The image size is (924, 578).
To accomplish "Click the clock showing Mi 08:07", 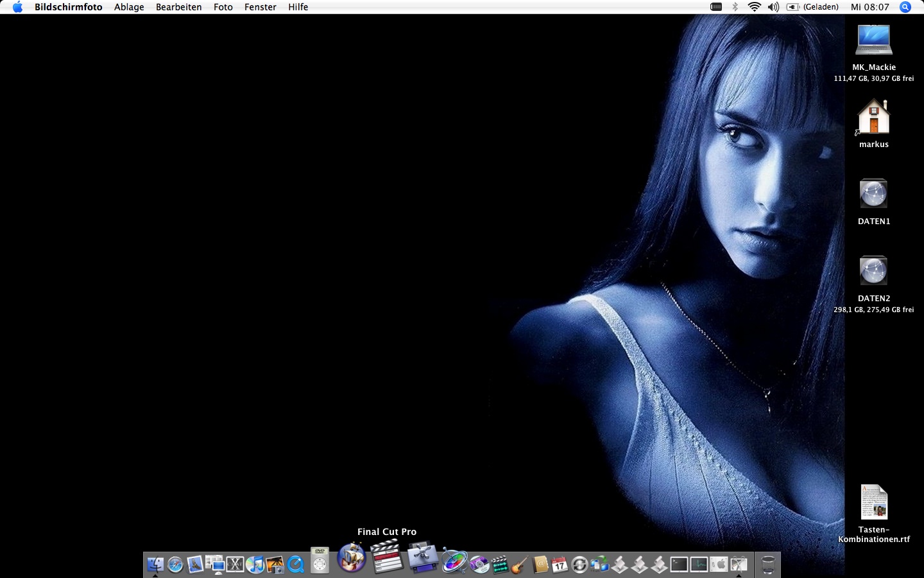I will pyautogui.click(x=870, y=7).
